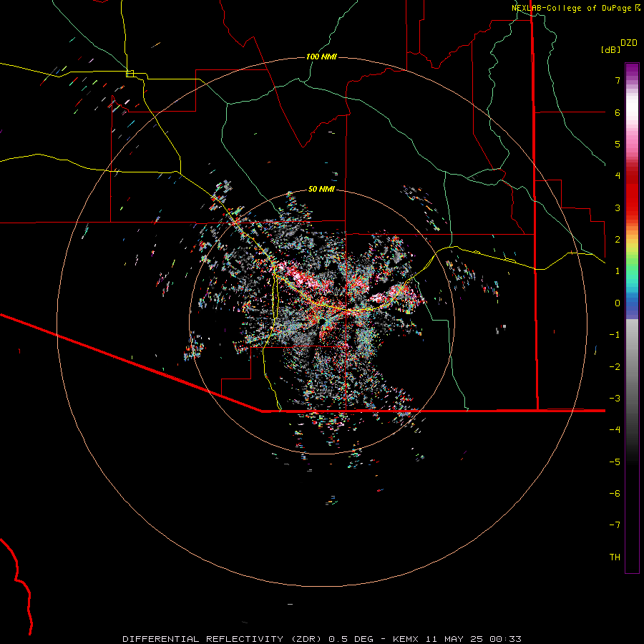Click the NEXLAB-College of DuPage watermark text
This screenshot has height=644, width=644.
click(x=575, y=8)
